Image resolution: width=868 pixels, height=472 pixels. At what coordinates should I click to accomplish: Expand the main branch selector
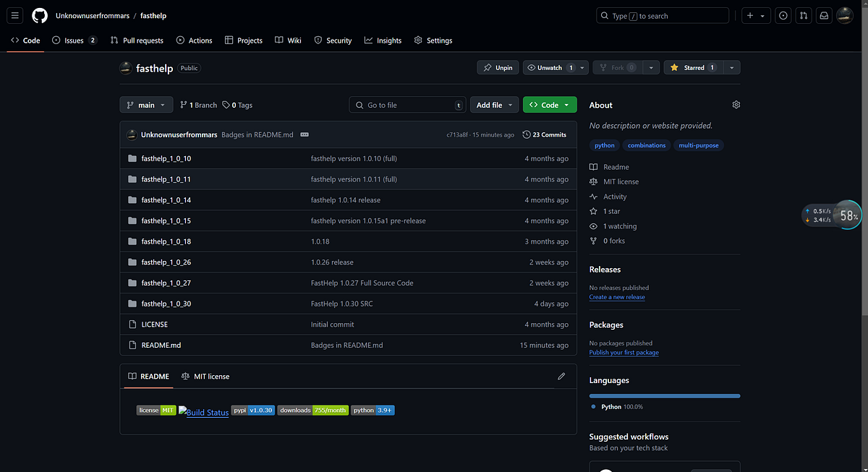[145, 104]
